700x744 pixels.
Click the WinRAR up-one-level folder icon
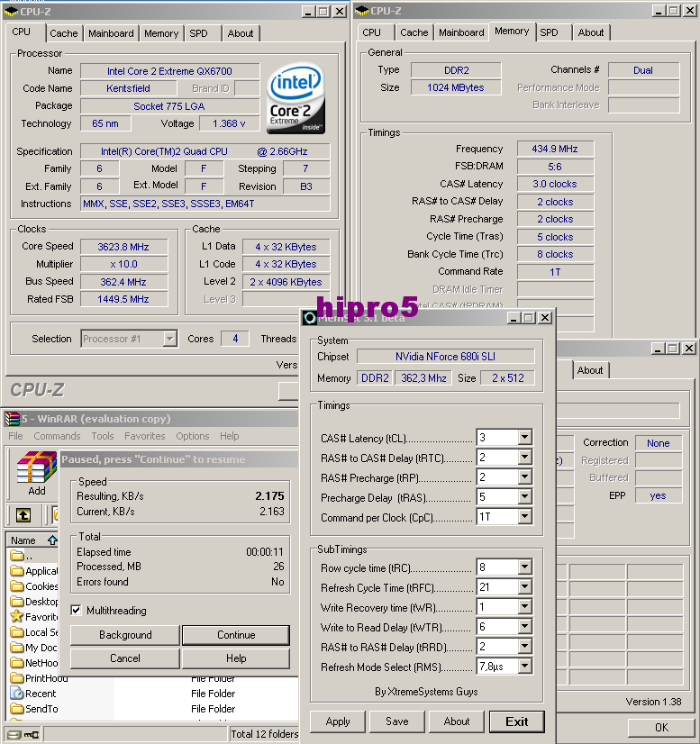point(23,515)
